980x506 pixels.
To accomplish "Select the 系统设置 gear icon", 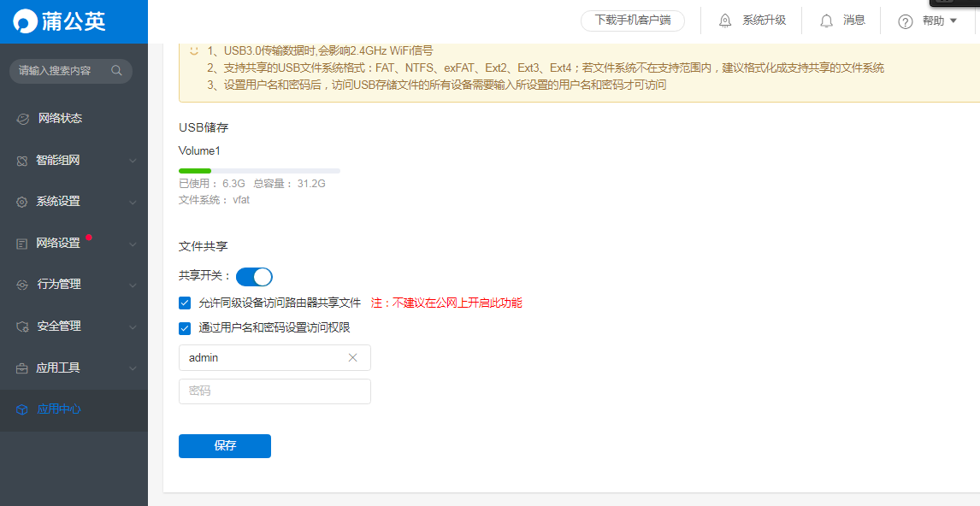I will click(x=22, y=201).
